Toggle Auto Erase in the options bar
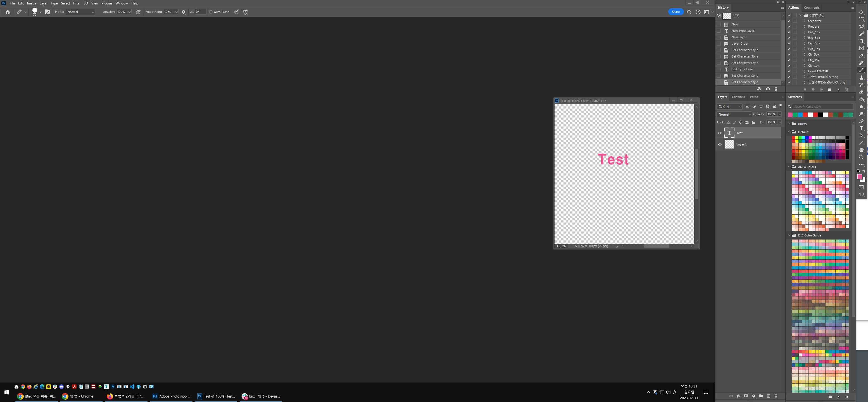Image resolution: width=868 pixels, height=402 pixels. coord(211,12)
